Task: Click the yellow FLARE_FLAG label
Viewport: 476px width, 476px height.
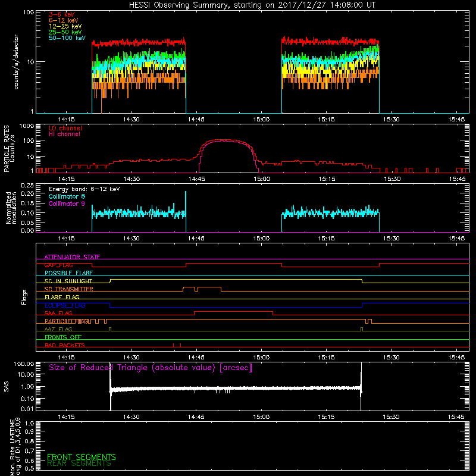Action: (62, 297)
